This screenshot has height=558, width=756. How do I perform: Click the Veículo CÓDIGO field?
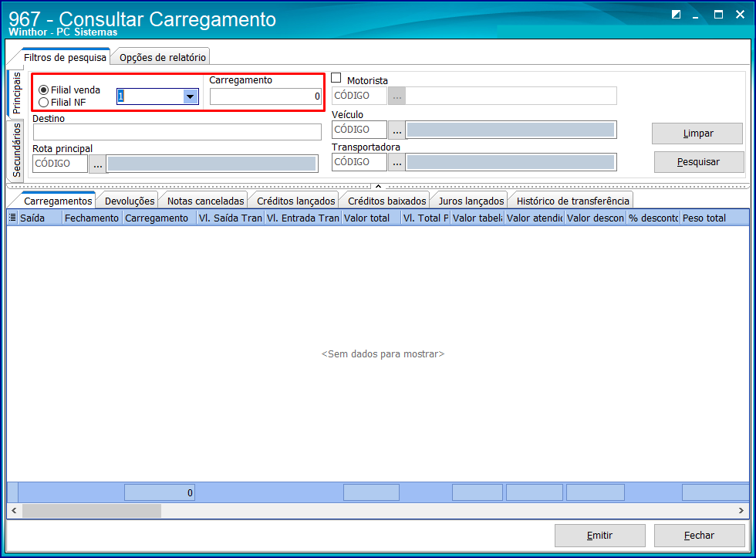click(x=359, y=130)
